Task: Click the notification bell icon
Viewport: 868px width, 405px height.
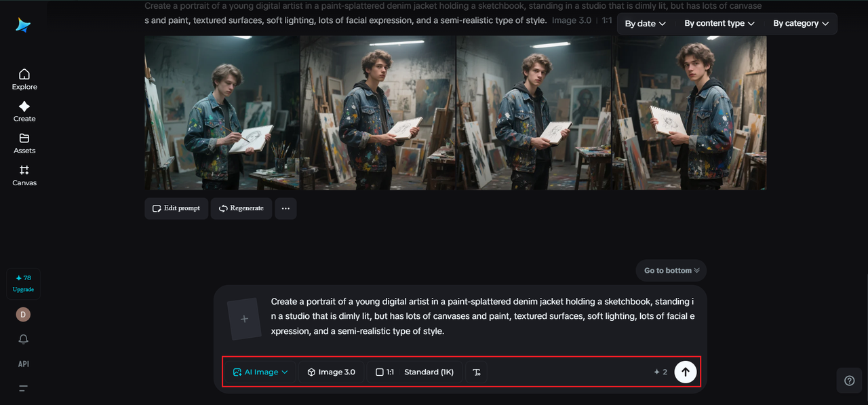Action: pos(24,339)
